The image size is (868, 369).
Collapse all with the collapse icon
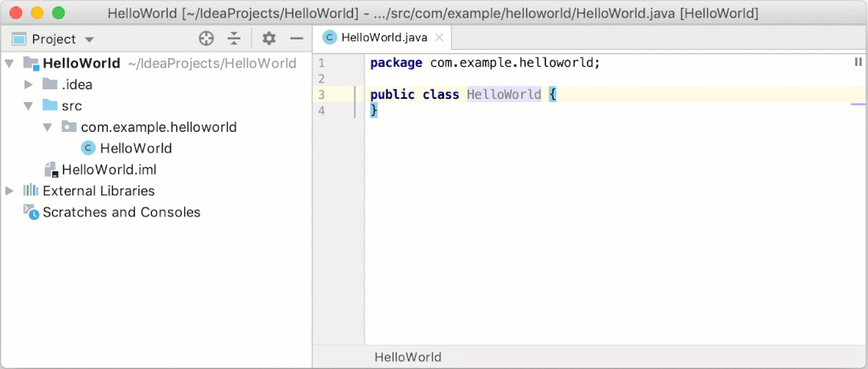[x=235, y=39]
